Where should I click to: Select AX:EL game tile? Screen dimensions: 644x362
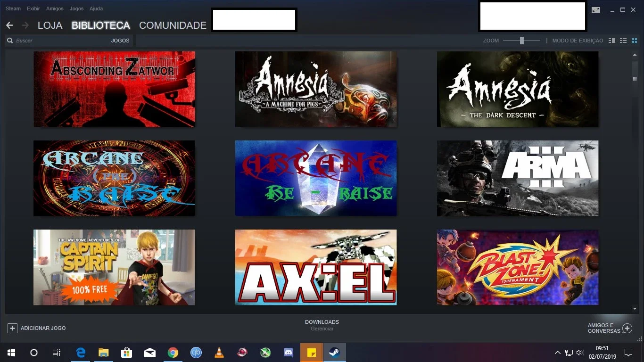(316, 267)
